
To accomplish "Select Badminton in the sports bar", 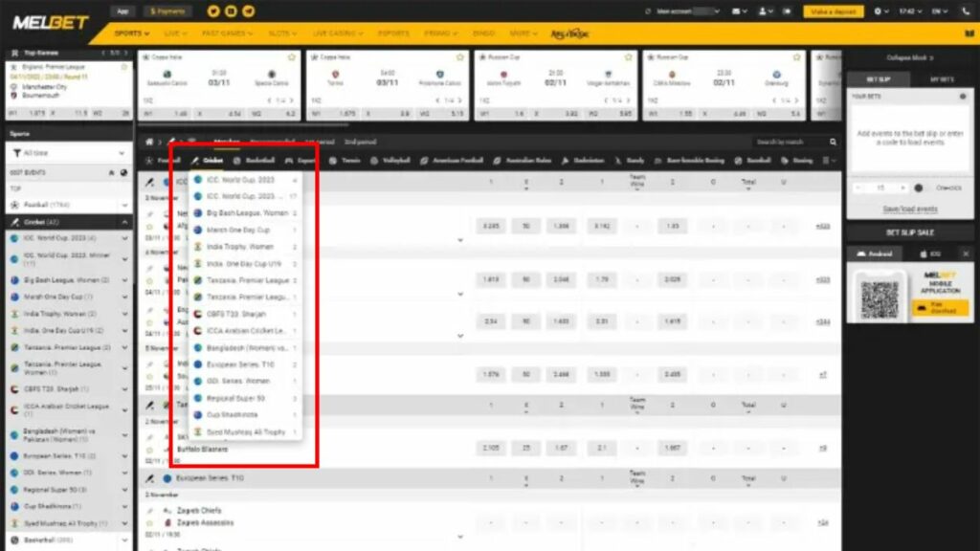I will pos(583,161).
